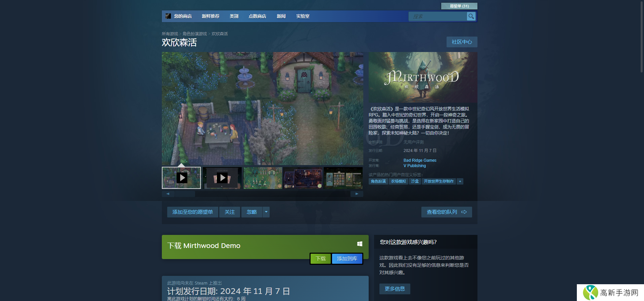Click the green 下载 demo button
Viewport: 644px width, 301px height.
pyautogui.click(x=321, y=259)
